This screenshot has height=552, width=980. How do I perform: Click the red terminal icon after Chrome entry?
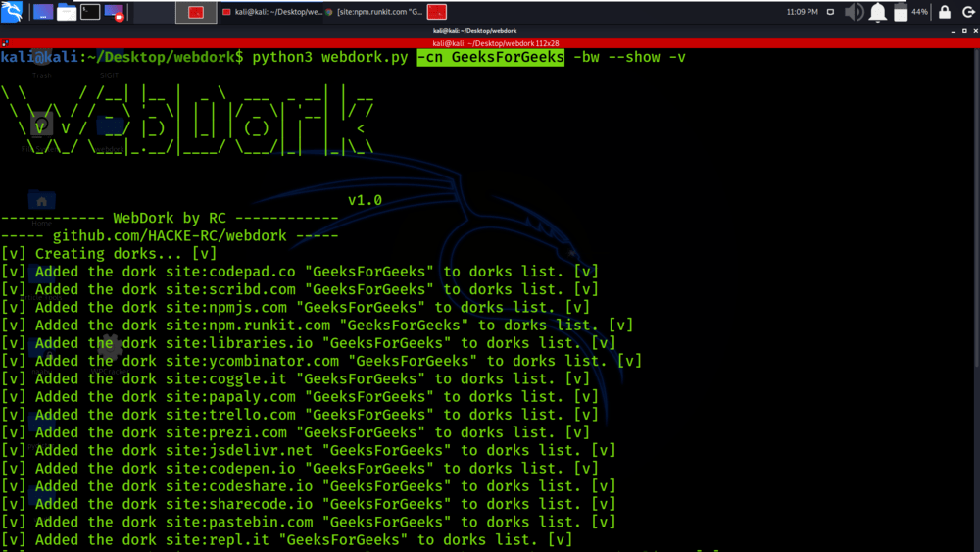pos(436,12)
